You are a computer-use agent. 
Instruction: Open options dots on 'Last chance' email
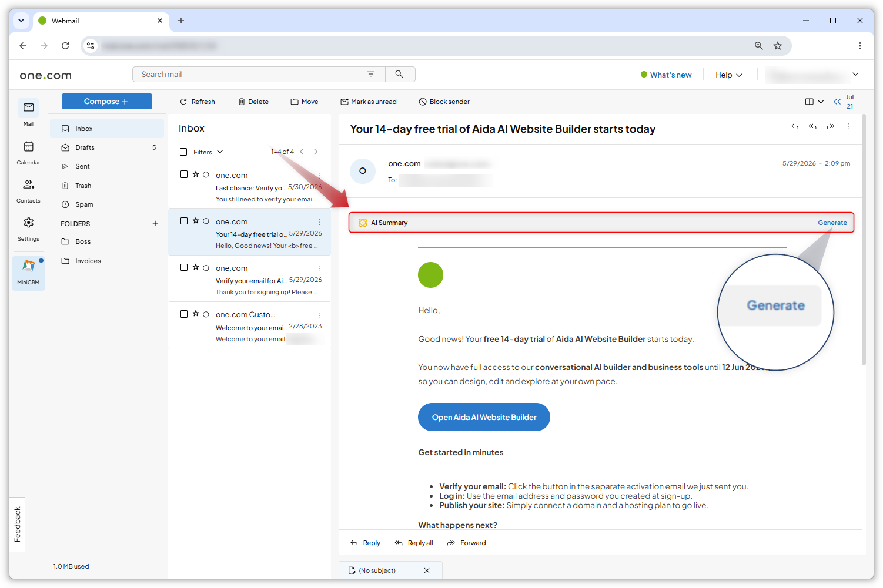tap(320, 175)
